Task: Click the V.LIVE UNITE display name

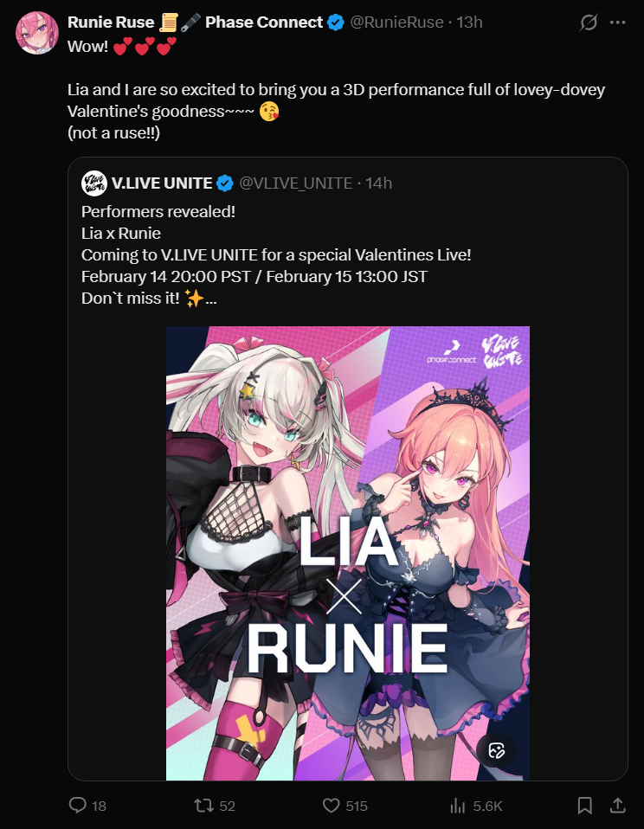Action: click(x=162, y=183)
